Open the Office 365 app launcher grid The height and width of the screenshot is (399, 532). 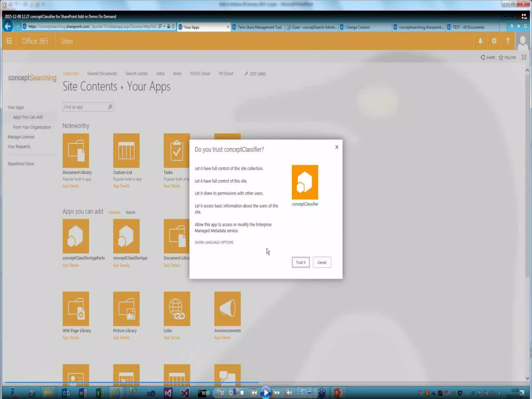[9, 41]
